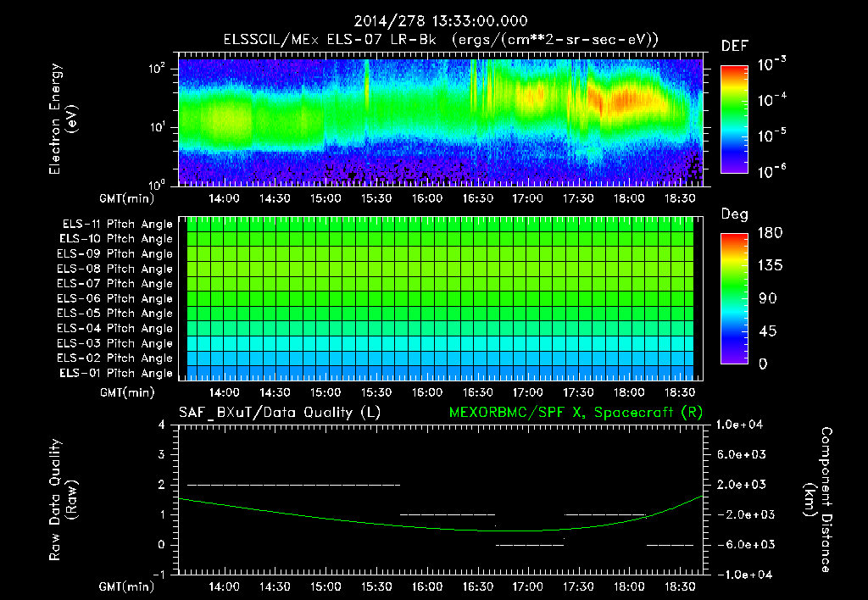Click the green MEXORBMC/SPF X, Spacecraft (R) title

pos(576,413)
